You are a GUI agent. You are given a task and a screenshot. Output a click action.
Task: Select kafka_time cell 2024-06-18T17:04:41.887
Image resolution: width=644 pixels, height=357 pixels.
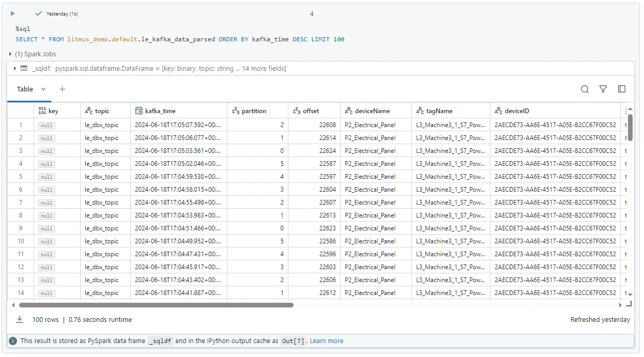tap(179, 293)
